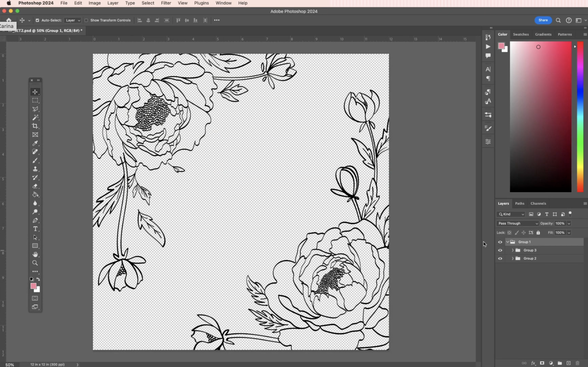Toggle the layer filter on/off switch
Image resolution: width=588 pixels, height=367 pixels.
pyautogui.click(x=570, y=214)
